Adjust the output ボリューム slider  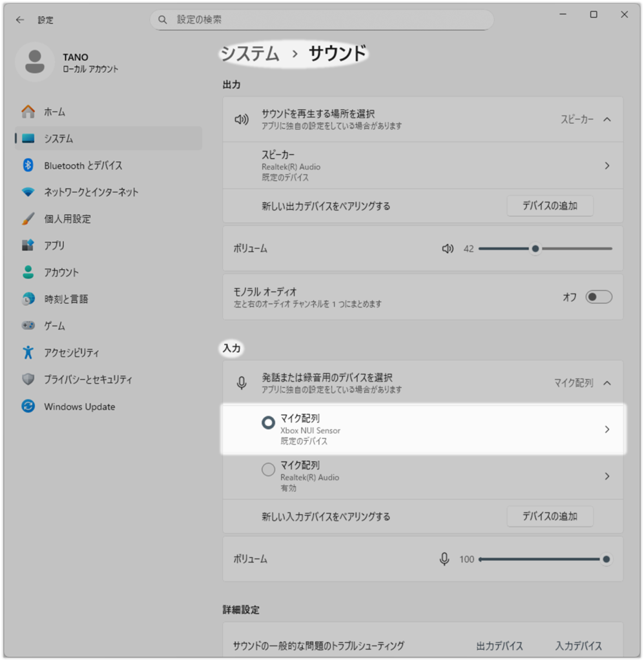535,249
